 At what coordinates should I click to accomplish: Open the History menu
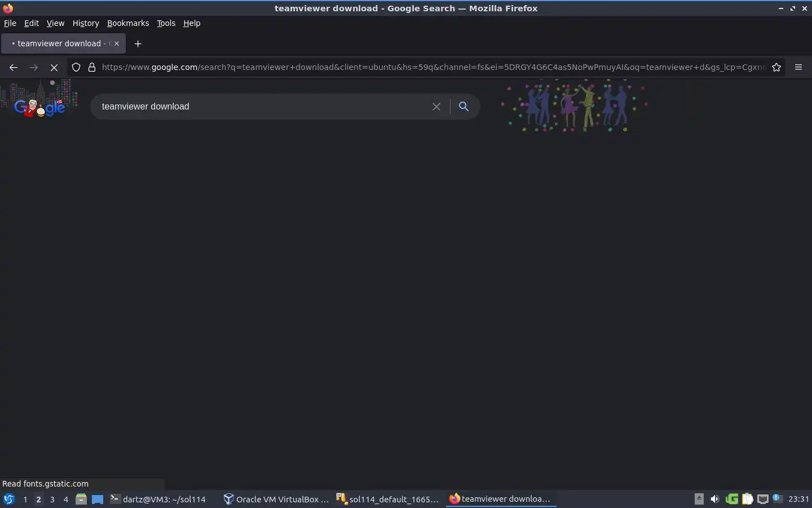[86, 23]
